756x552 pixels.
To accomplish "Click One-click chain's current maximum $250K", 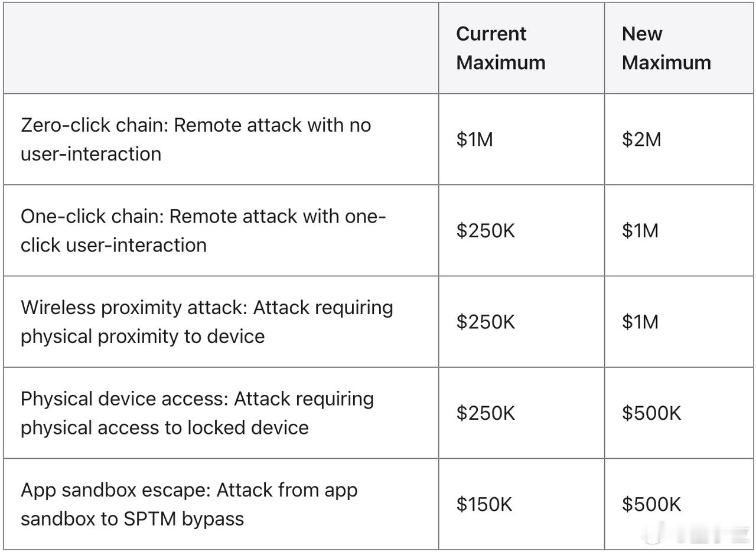I will coord(485,231).
